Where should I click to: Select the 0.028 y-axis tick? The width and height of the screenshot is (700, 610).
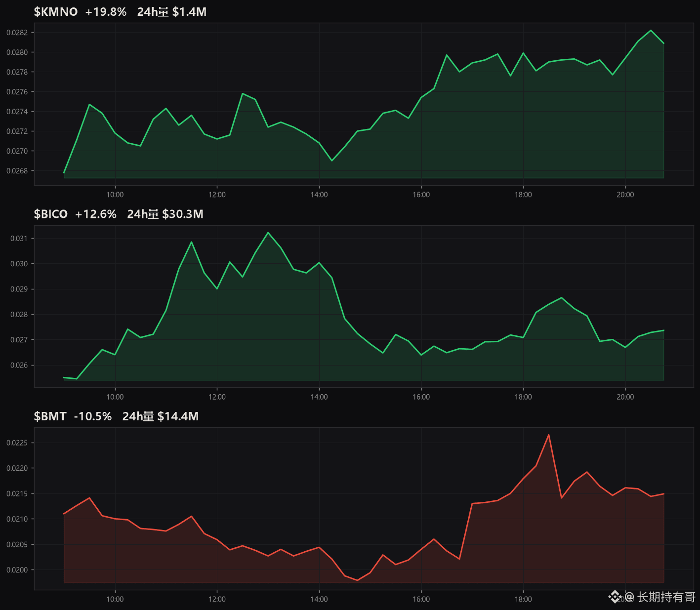tap(19, 315)
